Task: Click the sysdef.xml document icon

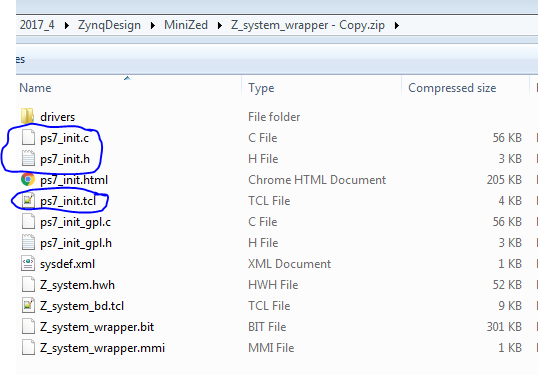Action: point(28,263)
